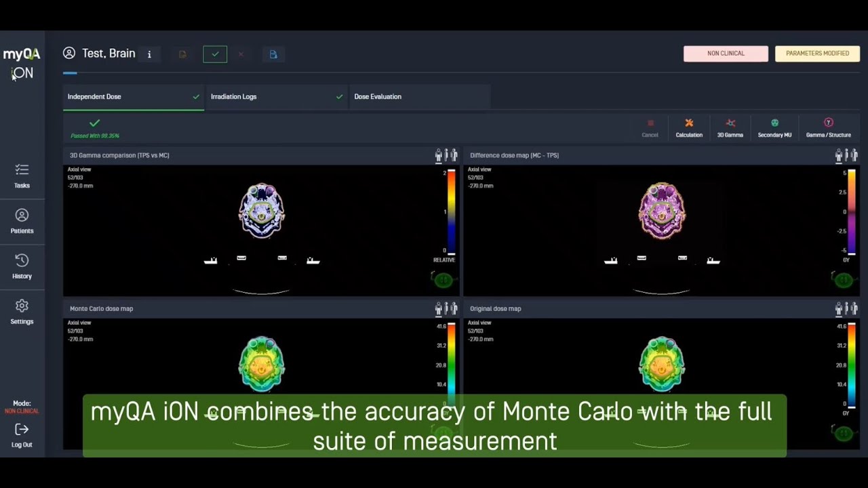868x488 pixels.
Task: Click the 'Passed With 99.35%' status
Action: pyautogui.click(x=95, y=136)
